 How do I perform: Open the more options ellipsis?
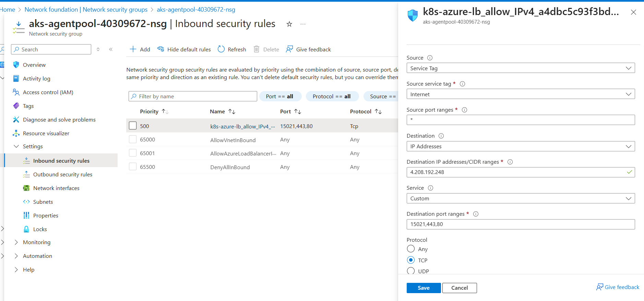tap(303, 24)
